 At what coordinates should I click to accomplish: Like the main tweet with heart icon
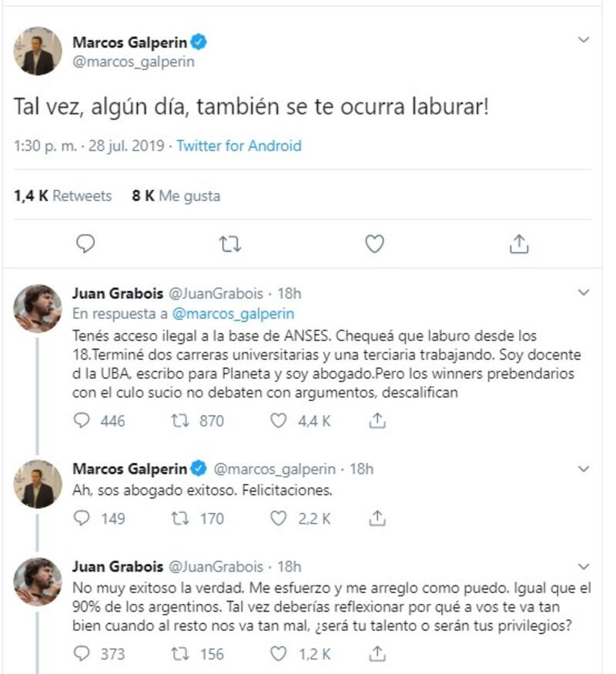(374, 244)
